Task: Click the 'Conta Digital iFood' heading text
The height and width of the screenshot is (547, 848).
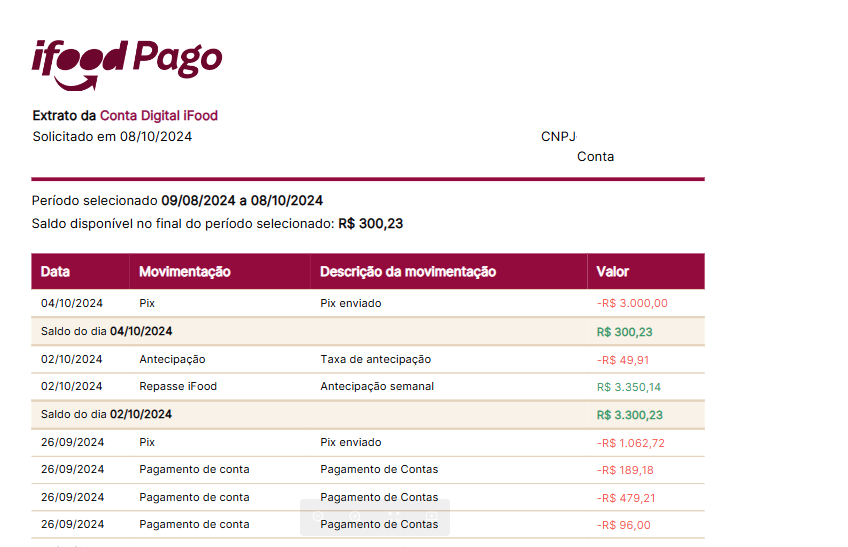Action: 158,115
